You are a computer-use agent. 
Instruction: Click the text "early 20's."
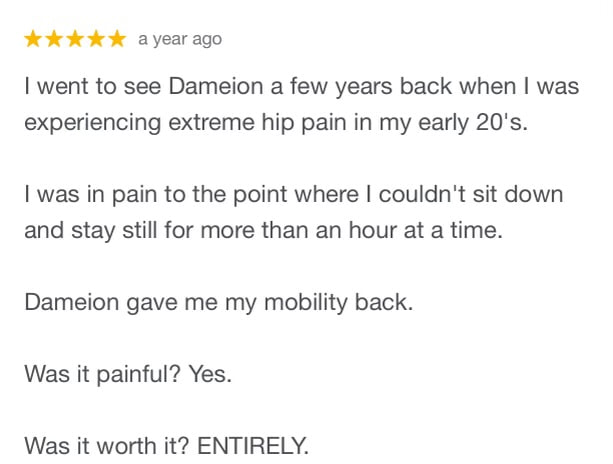point(473,123)
